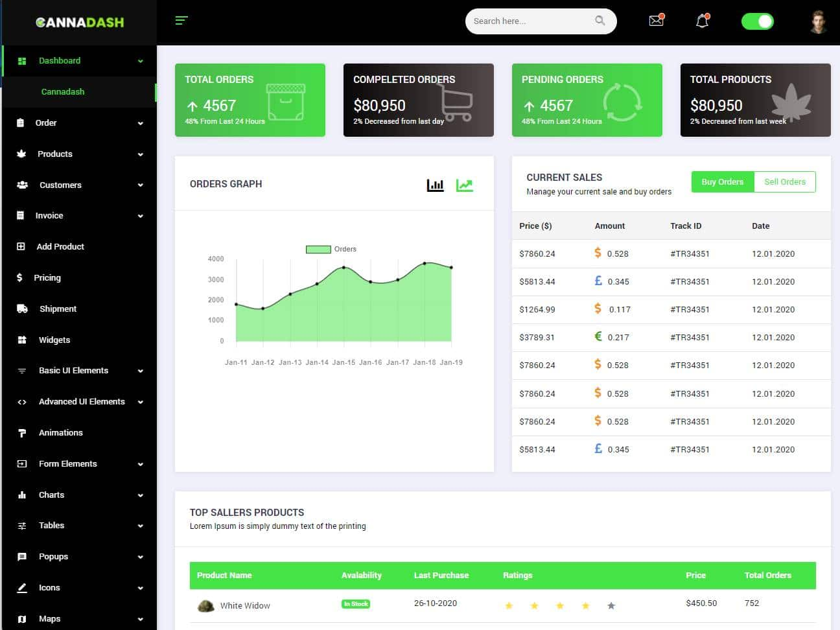
Task: Click the Widgets icon in sidebar
Action: tap(22, 340)
